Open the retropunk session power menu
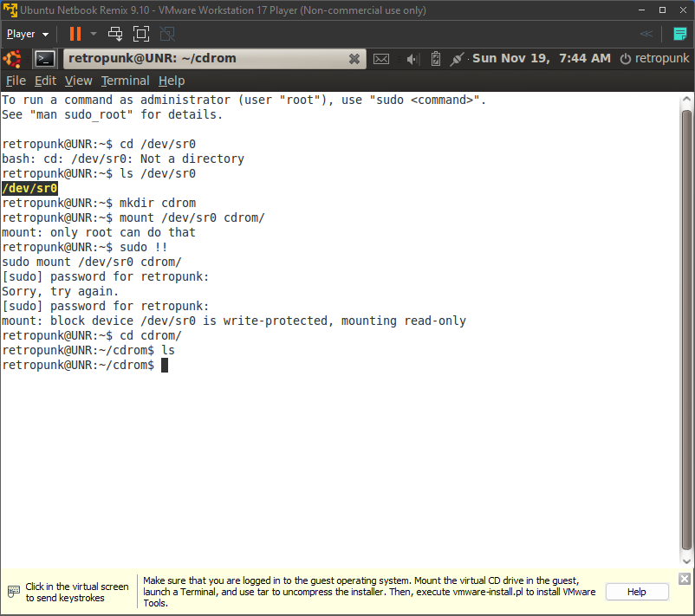The image size is (695, 616). (654, 59)
